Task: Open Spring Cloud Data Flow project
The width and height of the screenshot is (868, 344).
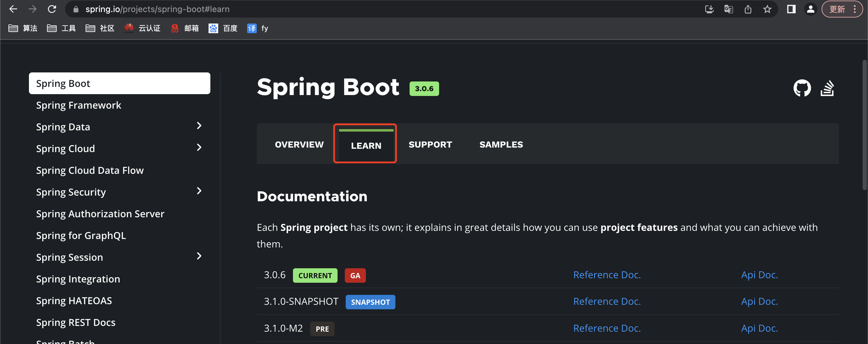Action: (90, 170)
